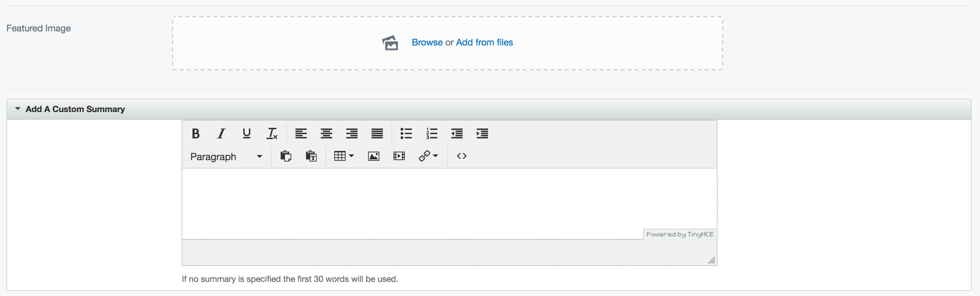Click the Add from files link
Image resolution: width=980 pixels, height=296 pixels.
coord(484,43)
